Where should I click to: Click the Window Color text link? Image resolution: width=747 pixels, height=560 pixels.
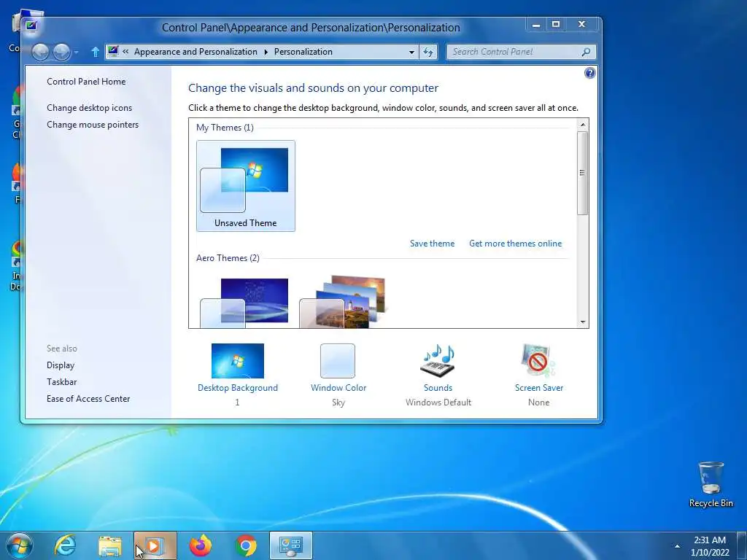(338, 388)
